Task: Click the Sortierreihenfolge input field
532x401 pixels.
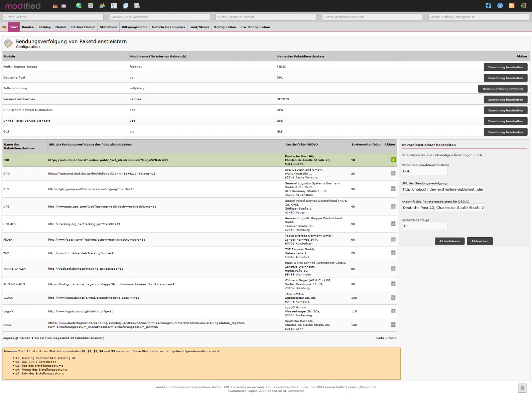Action: tap(424, 226)
